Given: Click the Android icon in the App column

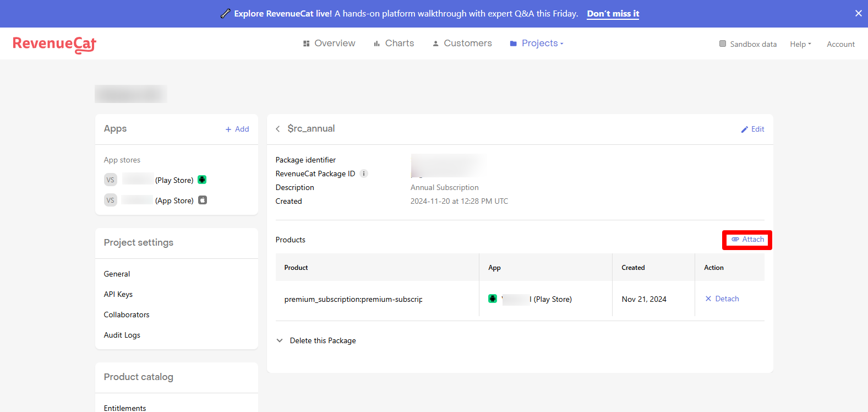Looking at the screenshot, I should pyautogui.click(x=493, y=299).
